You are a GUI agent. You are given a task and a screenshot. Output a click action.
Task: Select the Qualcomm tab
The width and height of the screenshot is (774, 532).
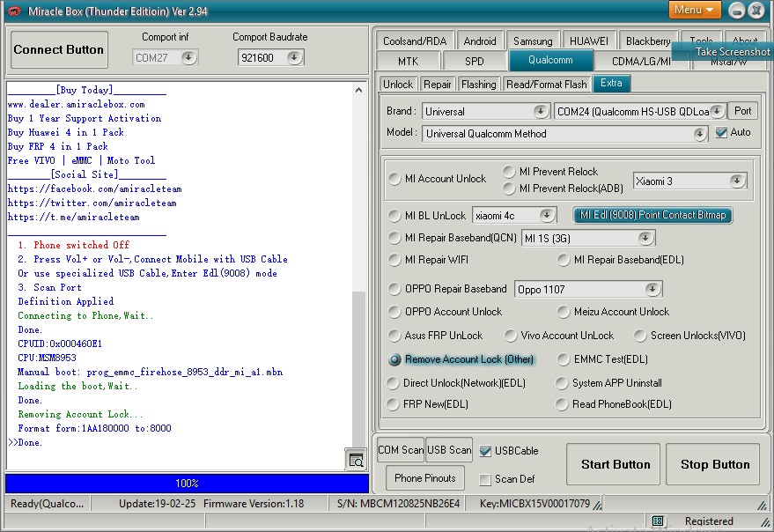[550, 60]
